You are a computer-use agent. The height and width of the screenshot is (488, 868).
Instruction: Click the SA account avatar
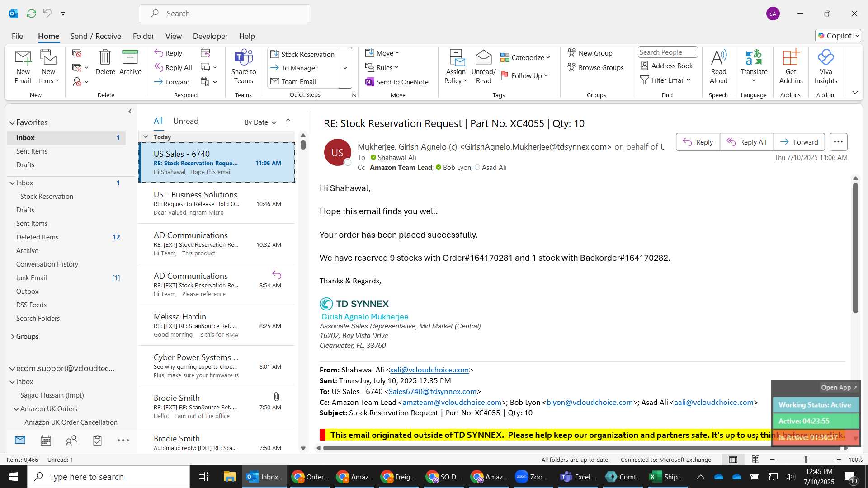click(x=773, y=14)
